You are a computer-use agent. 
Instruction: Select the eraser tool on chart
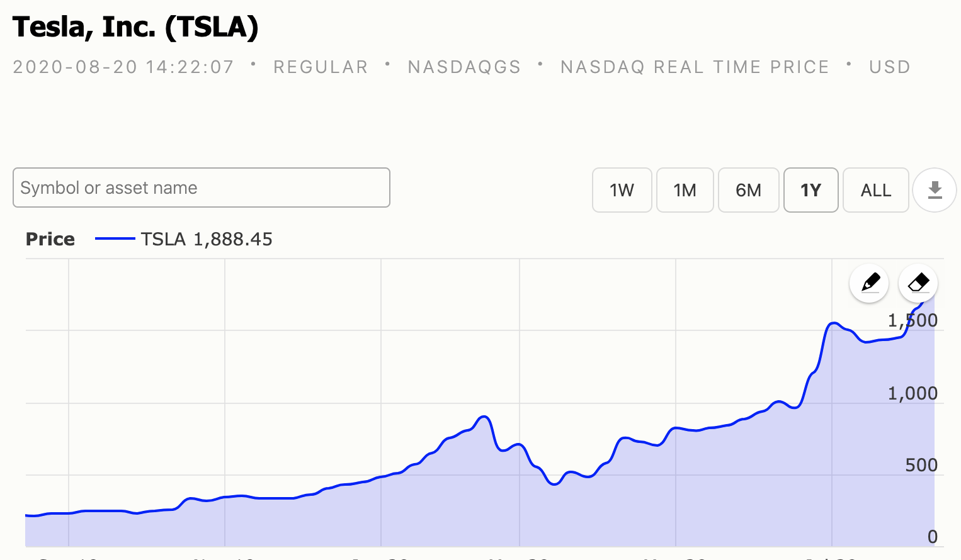pyautogui.click(x=918, y=283)
